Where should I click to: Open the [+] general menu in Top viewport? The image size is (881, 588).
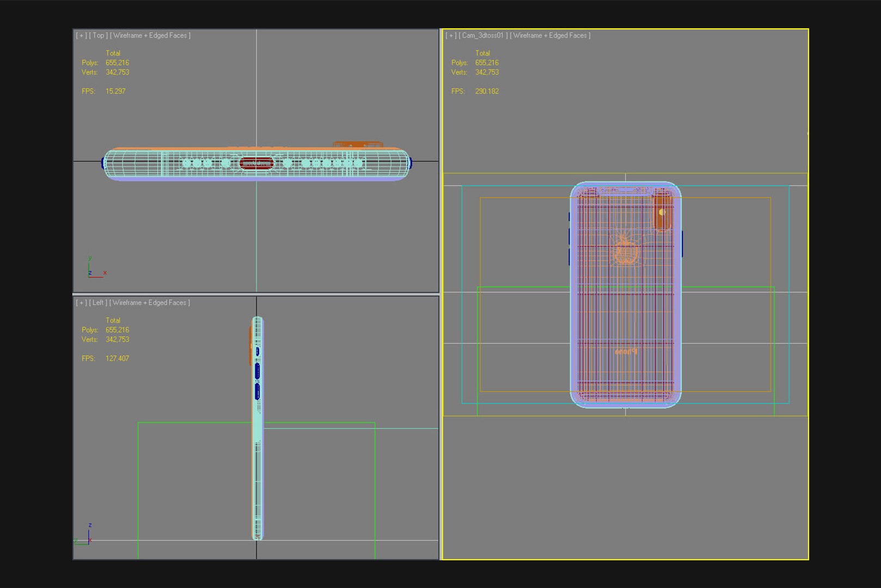[x=81, y=35]
